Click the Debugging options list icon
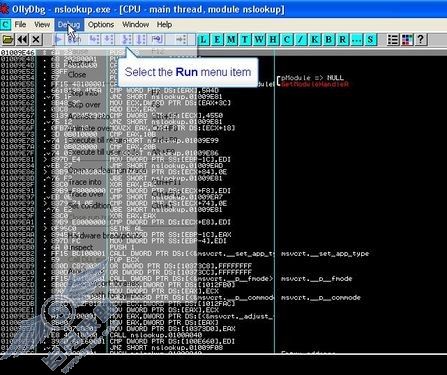The height and width of the screenshot is (375, 447). point(393,40)
